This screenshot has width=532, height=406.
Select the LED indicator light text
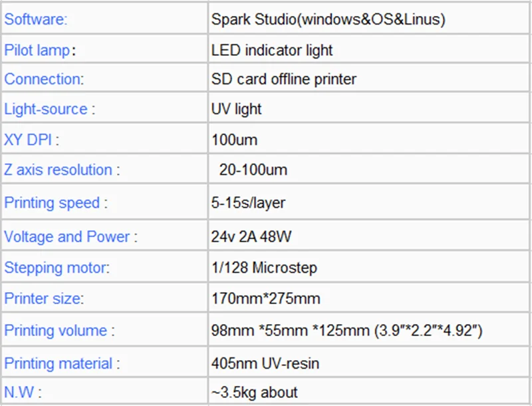[272, 50]
